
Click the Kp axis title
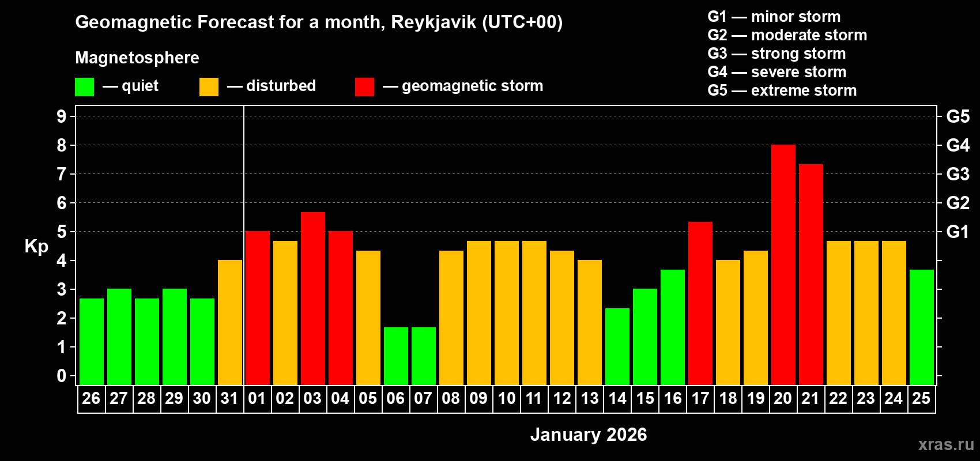[x=36, y=247]
